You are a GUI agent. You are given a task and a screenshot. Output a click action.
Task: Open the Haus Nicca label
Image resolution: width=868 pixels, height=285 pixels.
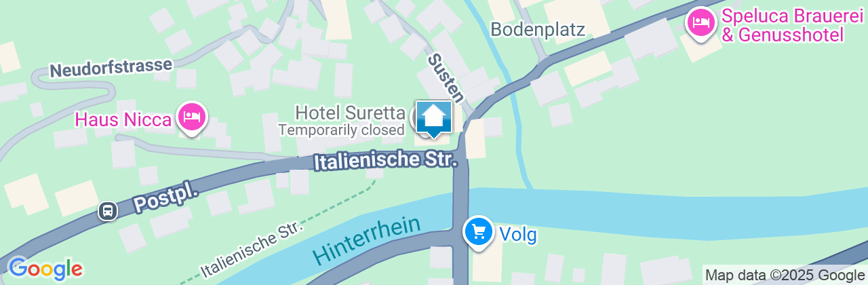coord(123,120)
